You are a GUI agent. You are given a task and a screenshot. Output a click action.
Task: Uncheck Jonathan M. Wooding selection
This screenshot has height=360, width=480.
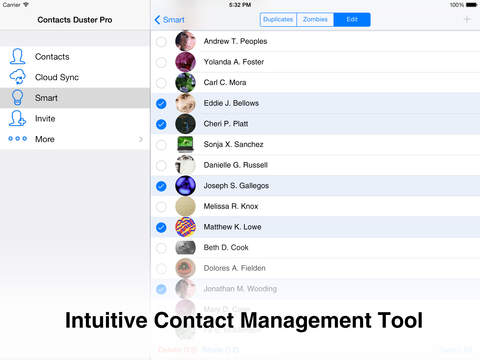(x=161, y=289)
